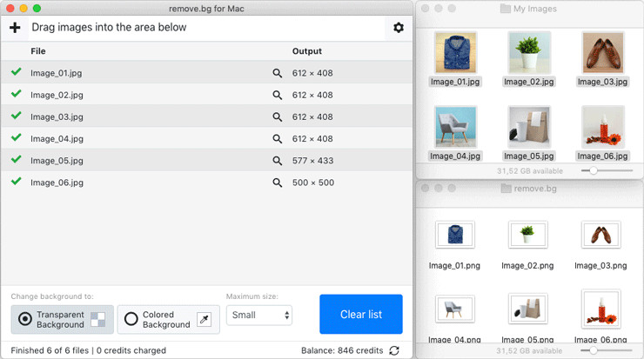Image resolution: width=644 pixels, height=359 pixels.
Task: Select the Image_03.jpg file name in list
Action: pos(57,117)
